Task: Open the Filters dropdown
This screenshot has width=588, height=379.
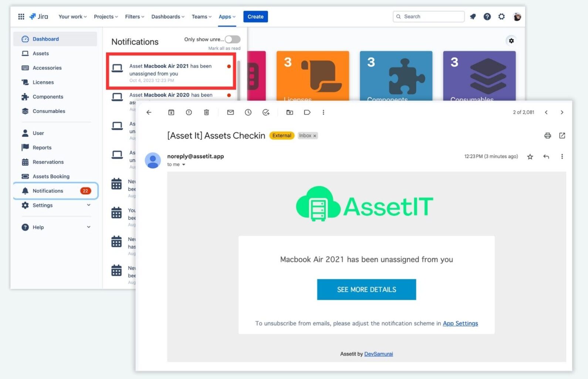Action: (135, 16)
